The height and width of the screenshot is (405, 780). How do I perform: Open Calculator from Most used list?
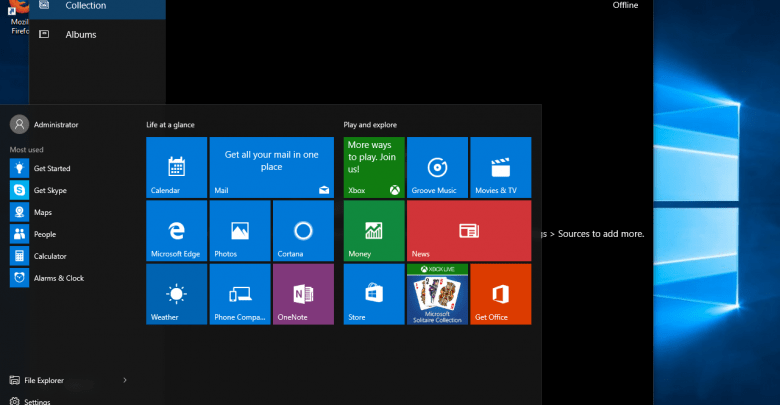70,256
